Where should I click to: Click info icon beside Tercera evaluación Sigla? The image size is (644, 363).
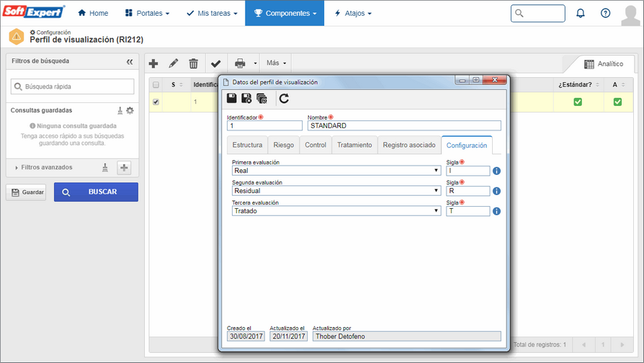point(496,211)
